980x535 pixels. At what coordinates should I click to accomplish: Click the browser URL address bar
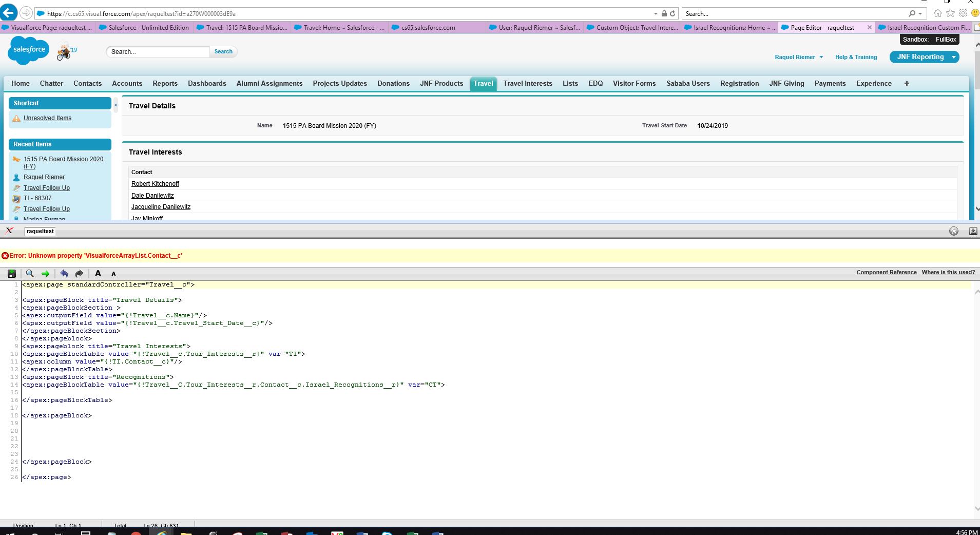point(344,14)
